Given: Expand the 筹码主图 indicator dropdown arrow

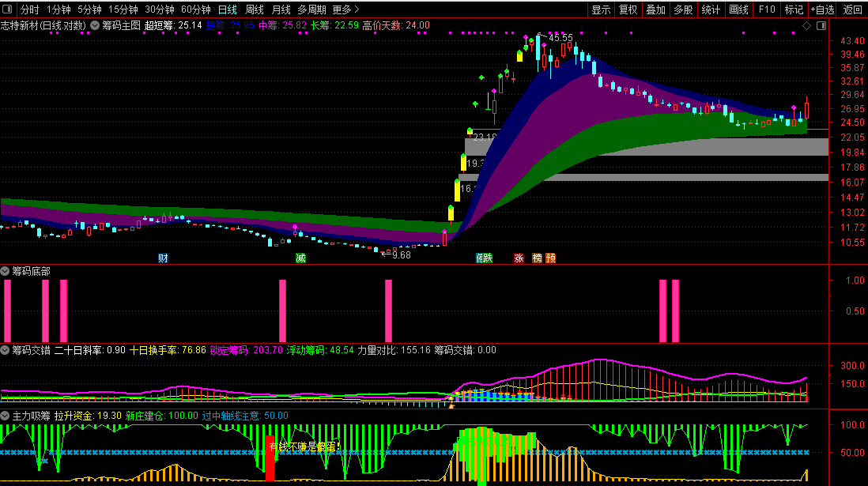Looking at the screenshot, I should click(x=95, y=25).
